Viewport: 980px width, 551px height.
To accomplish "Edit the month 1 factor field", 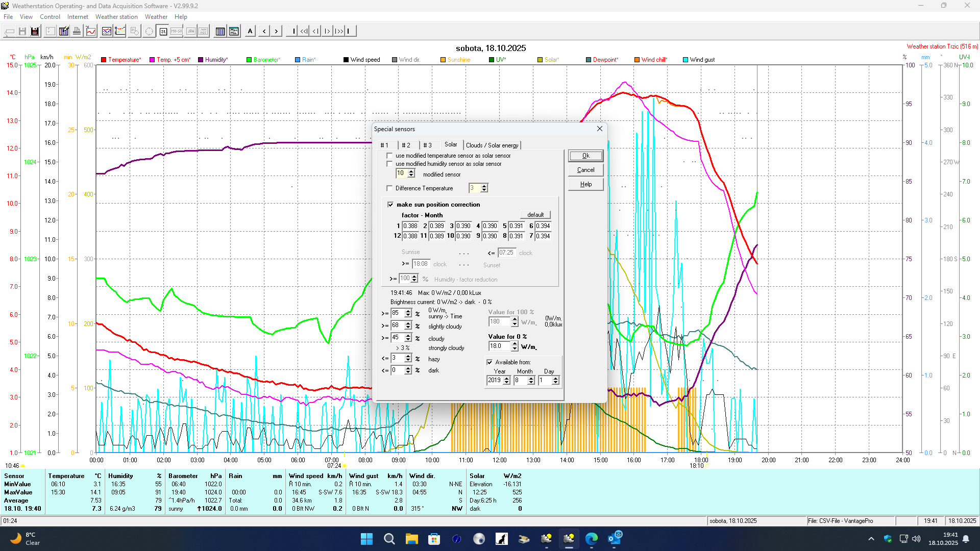I will pos(410,226).
